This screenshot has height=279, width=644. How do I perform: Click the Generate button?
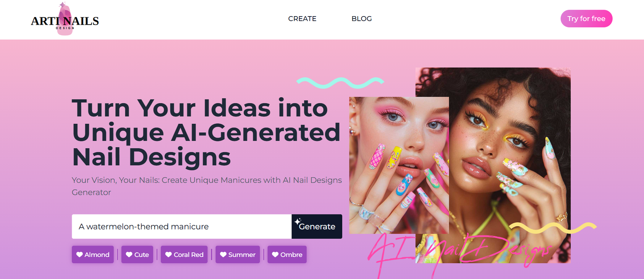tap(317, 227)
